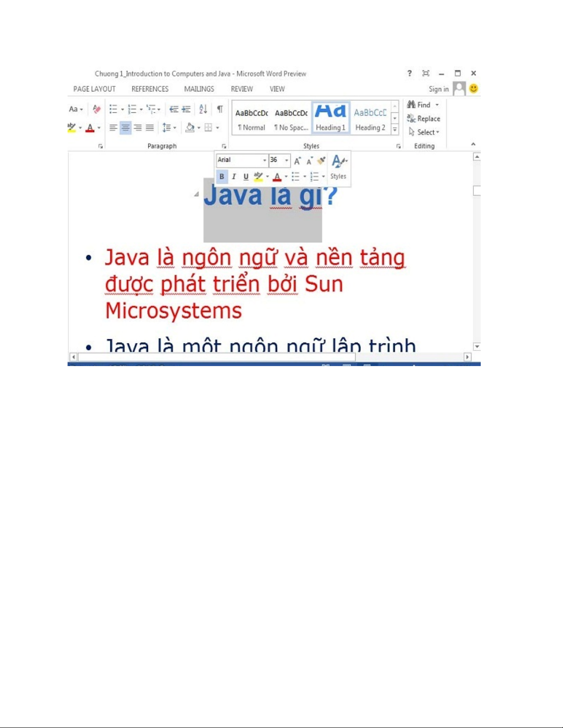Toggle Center alignment in the ribbon

tap(125, 128)
